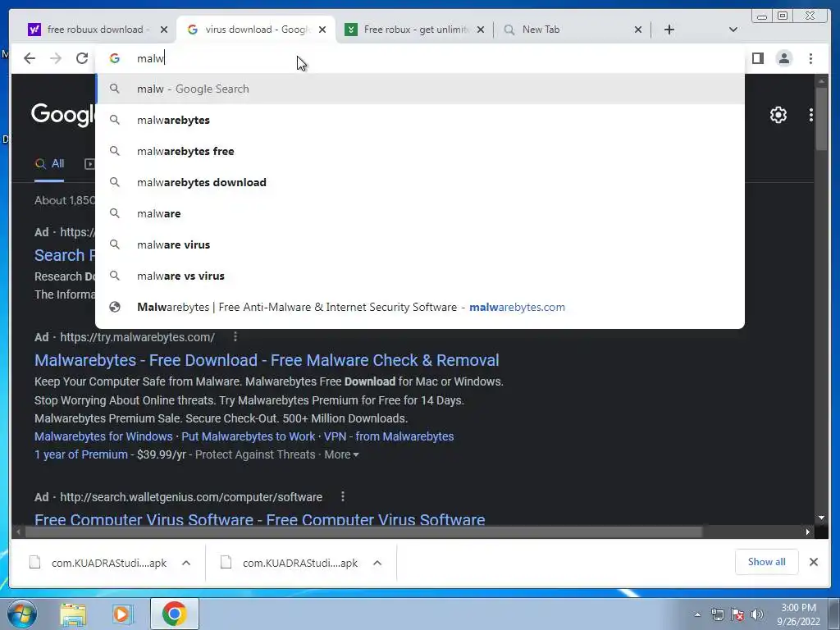
Task: Choose the 'malwarebytes free' suggestion
Action: pyautogui.click(x=420, y=151)
